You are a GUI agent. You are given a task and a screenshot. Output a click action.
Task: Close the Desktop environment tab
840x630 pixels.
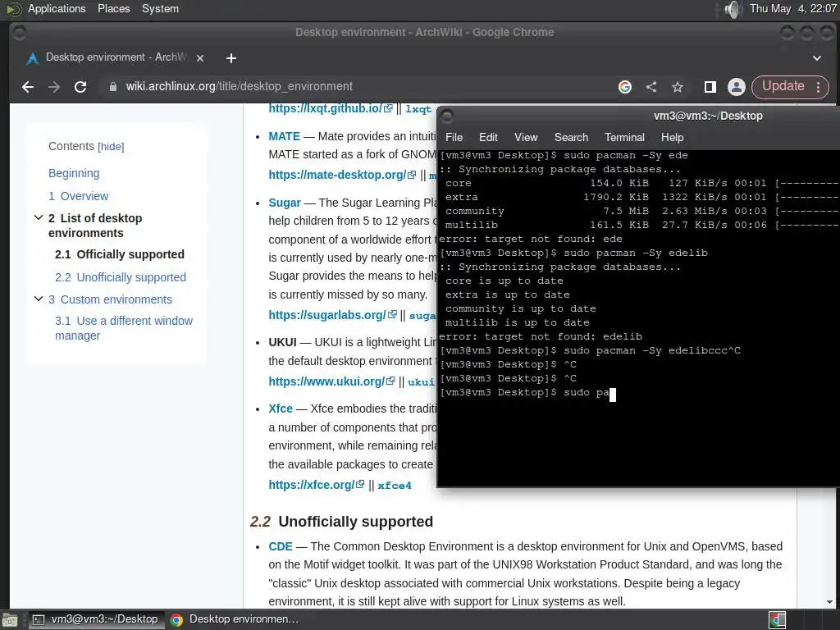pos(200,58)
